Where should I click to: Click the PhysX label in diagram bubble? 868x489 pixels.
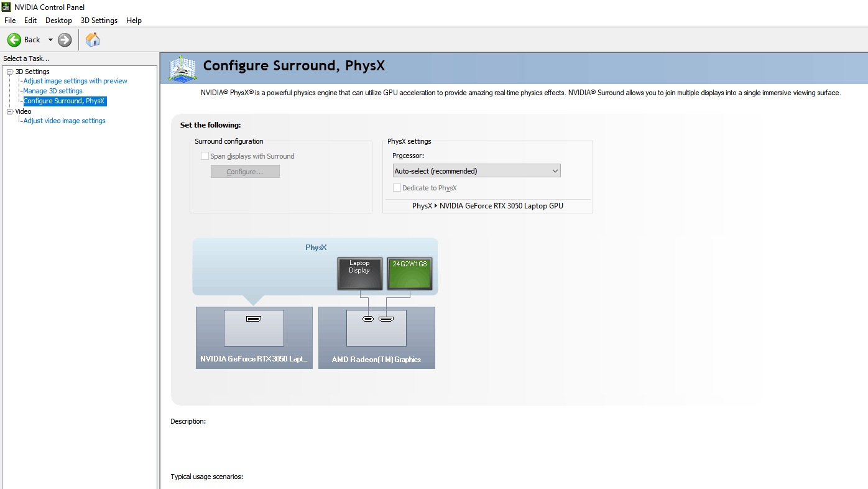(x=316, y=248)
